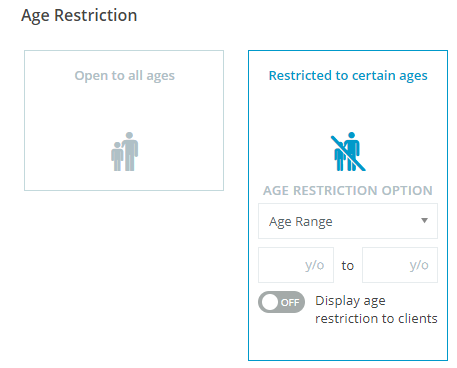
Task: Click the adult and child family icon
Action: (x=125, y=152)
